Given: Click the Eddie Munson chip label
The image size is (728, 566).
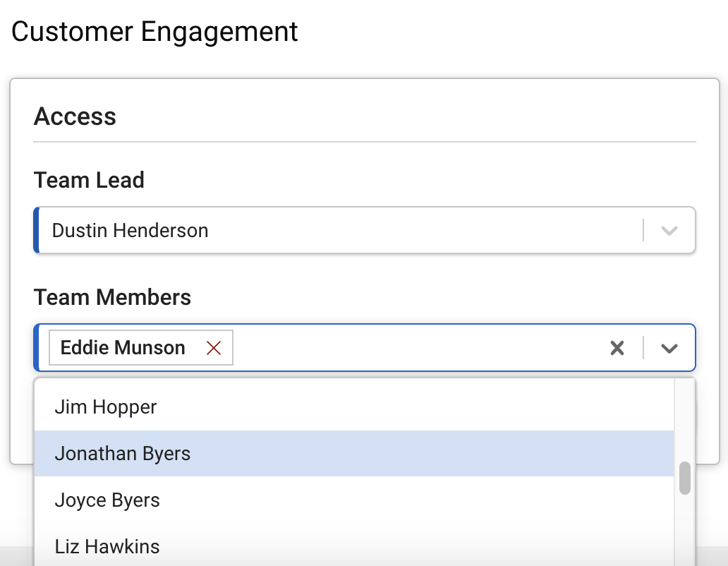Looking at the screenshot, I should pos(123,348).
